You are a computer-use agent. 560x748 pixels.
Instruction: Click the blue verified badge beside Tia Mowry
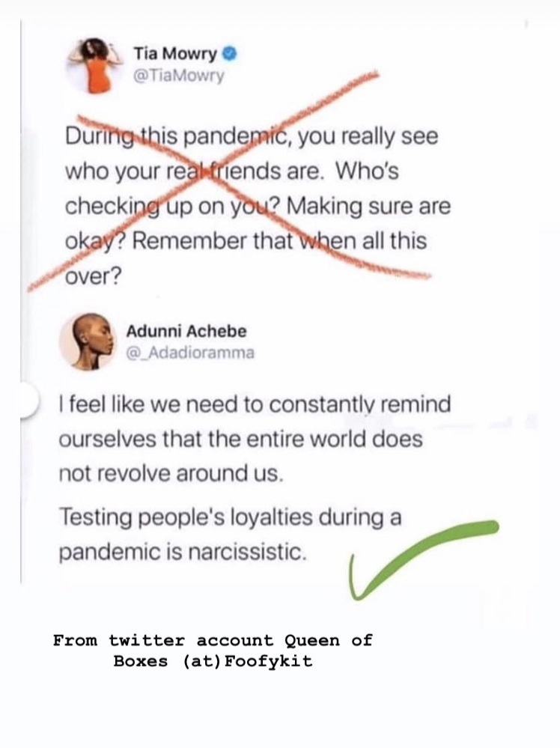pos(231,54)
